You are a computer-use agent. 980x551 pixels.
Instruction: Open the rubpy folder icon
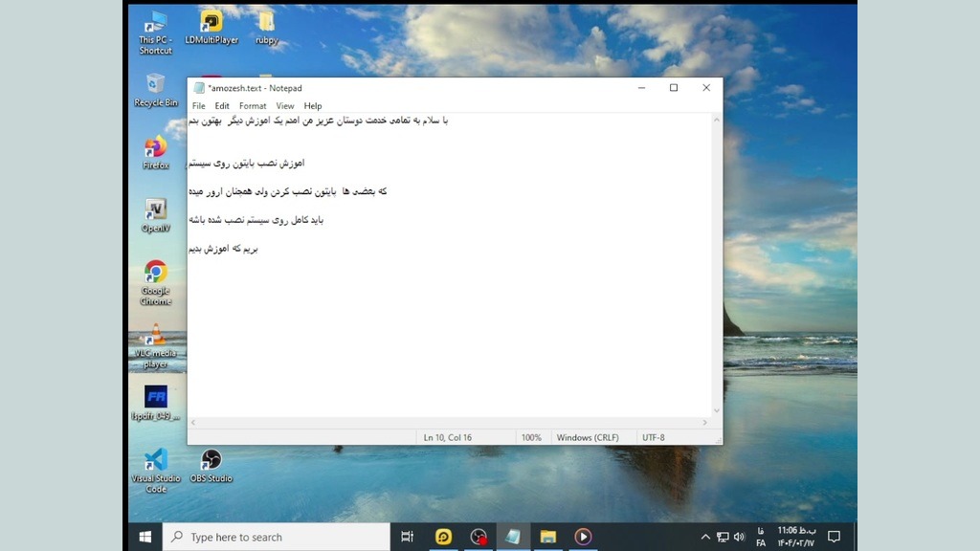point(266,28)
